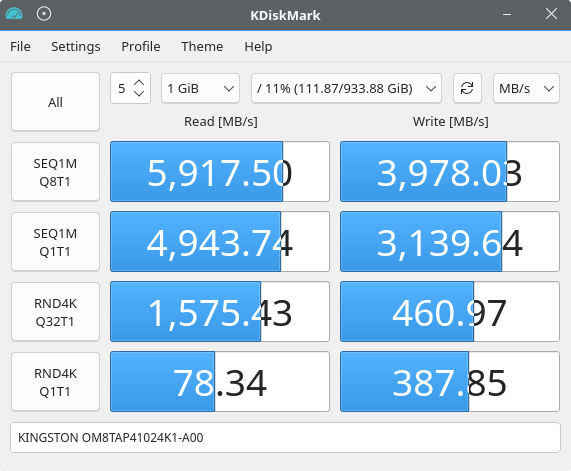Screen dimensions: 571x471
Task: Refresh the storage list with the reload icon
Action: click(x=467, y=88)
